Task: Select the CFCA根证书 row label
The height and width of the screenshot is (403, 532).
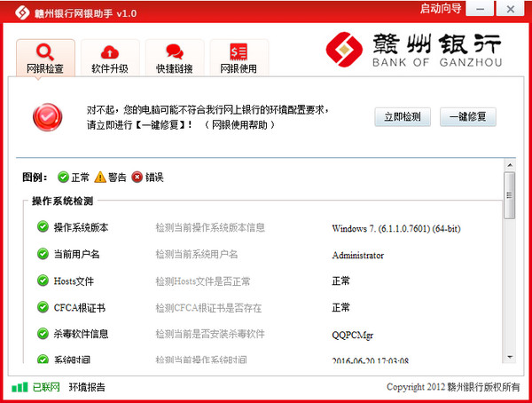Action: [x=80, y=307]
